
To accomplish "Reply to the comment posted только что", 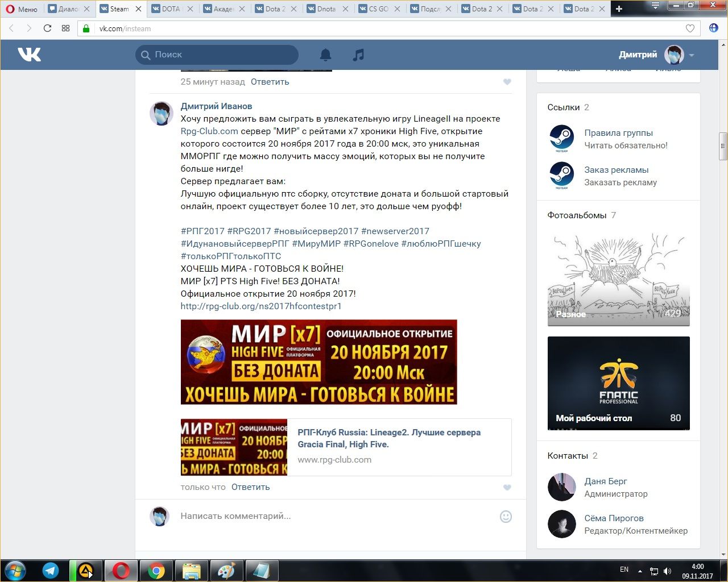I will coord(250,487).
